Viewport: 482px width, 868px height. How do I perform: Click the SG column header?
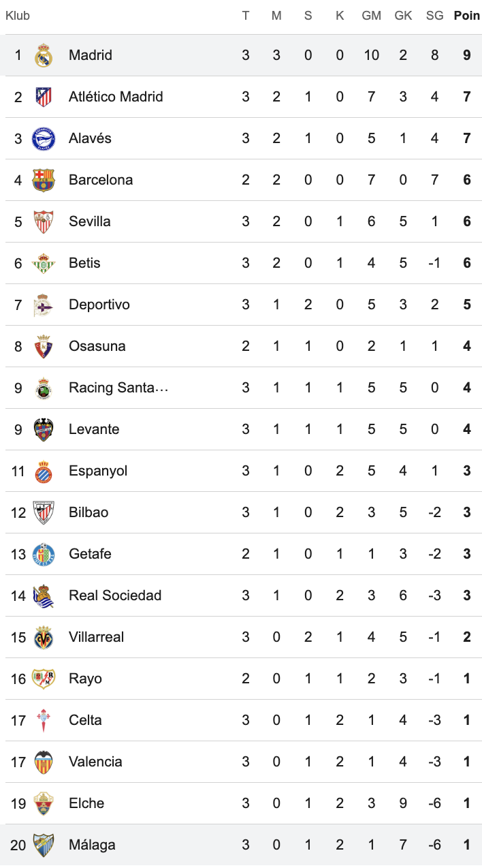(x=434, y=16)
